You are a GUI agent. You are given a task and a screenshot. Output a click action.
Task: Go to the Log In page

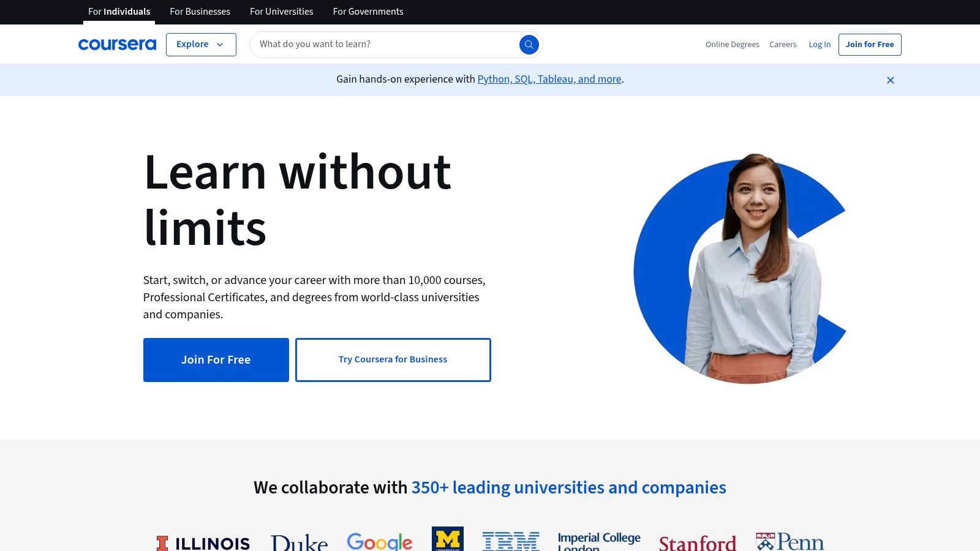[x=819, y=45]
